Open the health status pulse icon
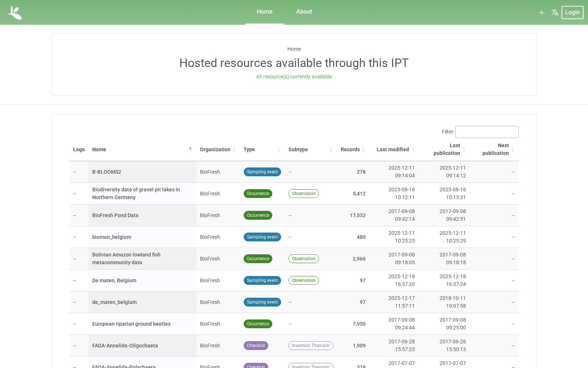Screen dimensions: 588x368 pyautogui.click(x=542, y=13)
